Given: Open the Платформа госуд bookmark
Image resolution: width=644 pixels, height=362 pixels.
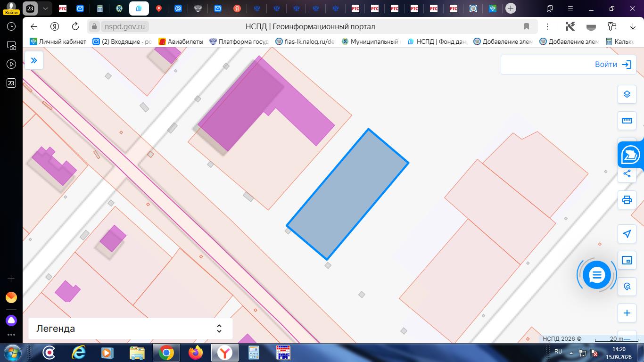Looking at the screenshot, I should pyautogui.click(x=239, y=41).
